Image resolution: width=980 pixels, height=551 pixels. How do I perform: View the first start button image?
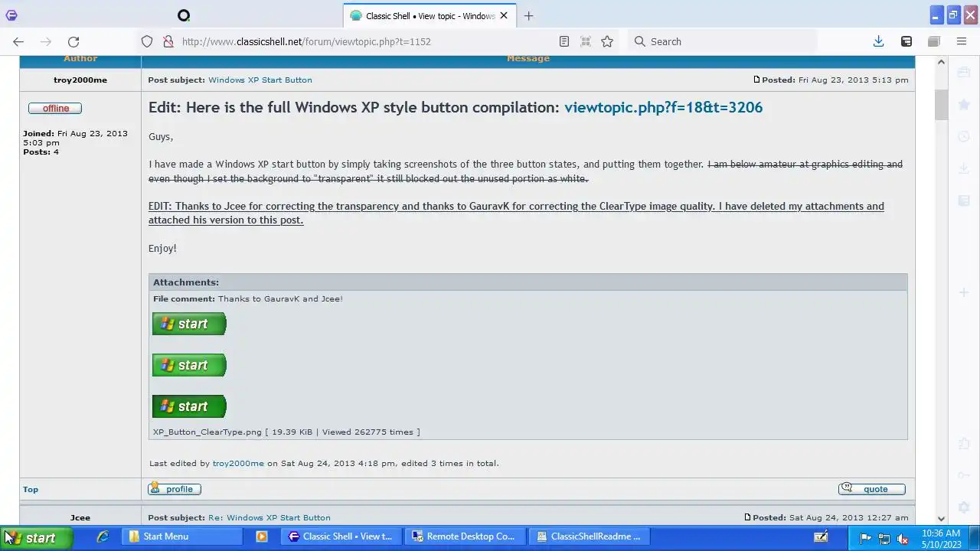coord(189,324)
